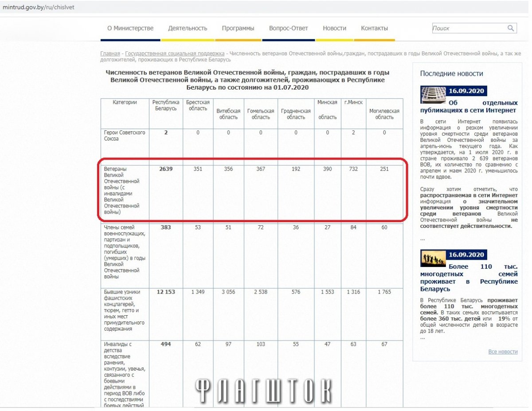The height and width of the screenshot is (411, 532).
Task: Click the cell value 732
Action: [x=354, y=169]
